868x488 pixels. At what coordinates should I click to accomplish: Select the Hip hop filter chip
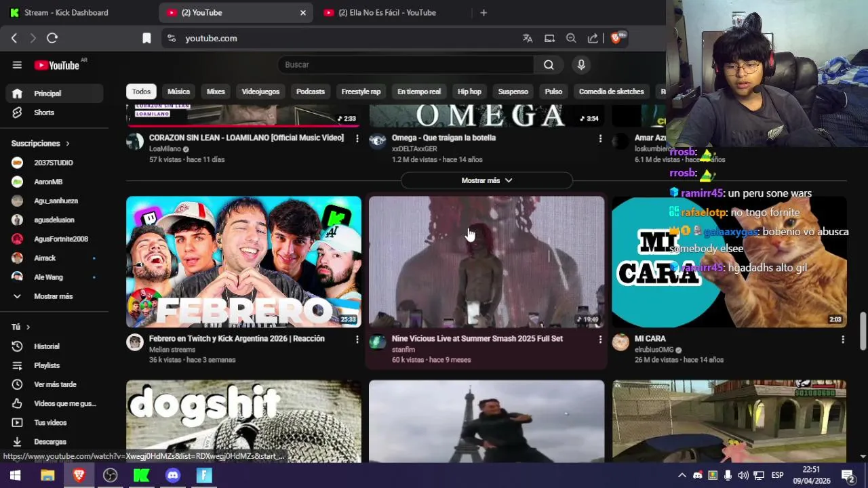469,91
